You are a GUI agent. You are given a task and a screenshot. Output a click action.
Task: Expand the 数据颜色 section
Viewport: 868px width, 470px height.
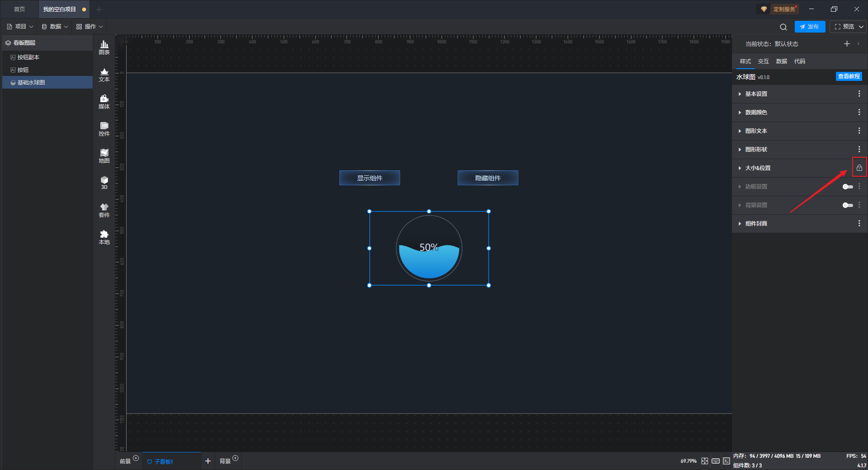756,113
